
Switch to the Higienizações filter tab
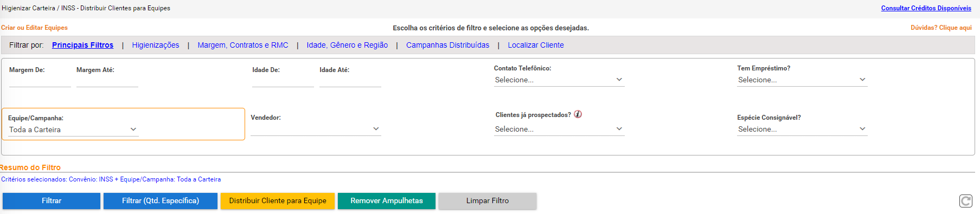[x=156, y=45]
